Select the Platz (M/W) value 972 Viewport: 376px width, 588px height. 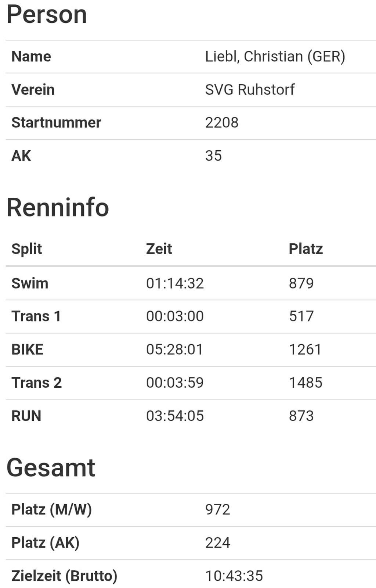(218, 510)
